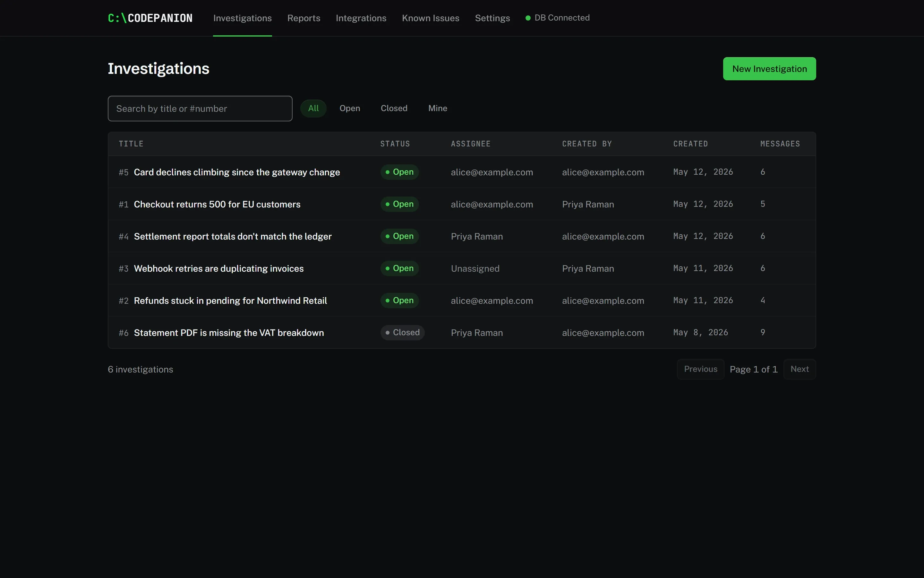924x578 pixels.
Task: Click the May 8, 2026 created date
Action: click(x=700, y=333)
